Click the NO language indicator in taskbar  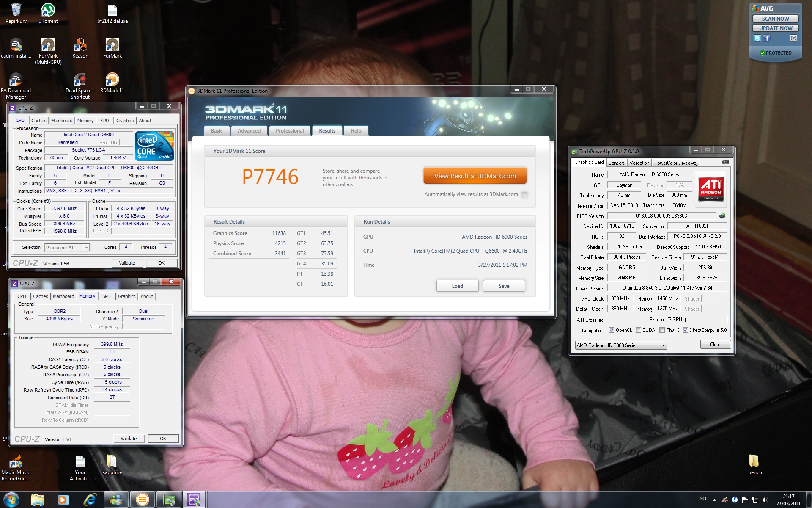(x=702, y=499)
